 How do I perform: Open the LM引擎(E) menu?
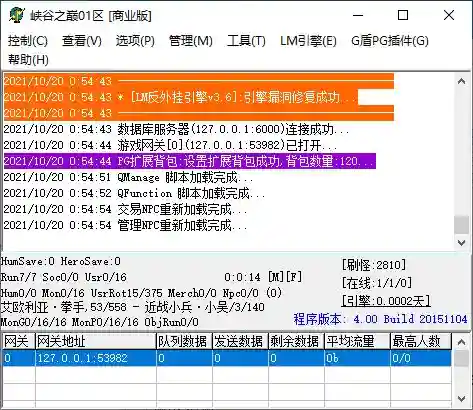(308, 41)
